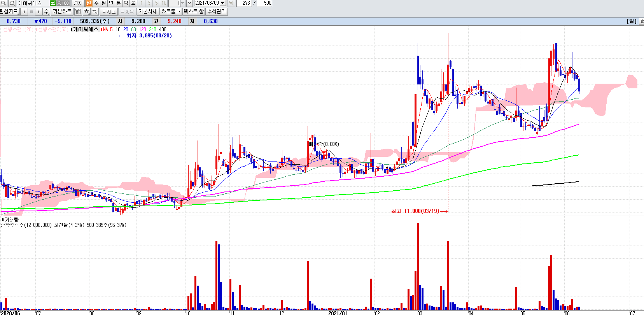Step to previous with left arrow
Image resolution: width=644 pixels, height=316 pixels.
click(x=24, y=12)
